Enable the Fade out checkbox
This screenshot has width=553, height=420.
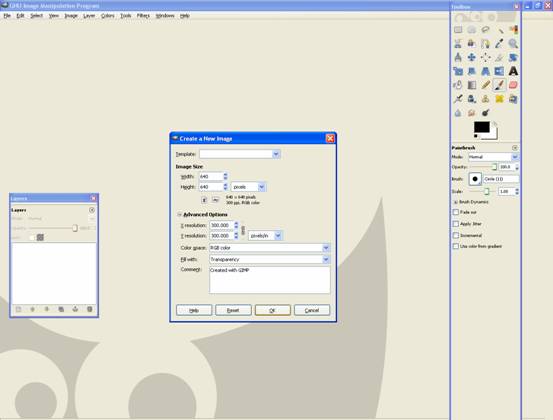pyautogui.click(x=456, y=212)
